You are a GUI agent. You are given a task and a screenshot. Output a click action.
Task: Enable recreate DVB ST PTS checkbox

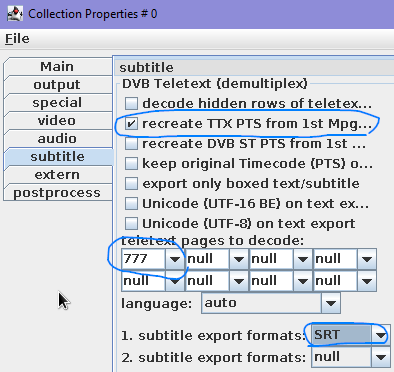[x=131, y=144]
